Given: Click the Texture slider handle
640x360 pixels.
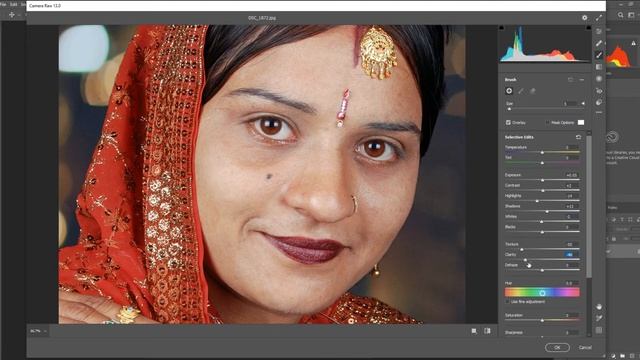Looking at the screenshot, I should 522,249.
